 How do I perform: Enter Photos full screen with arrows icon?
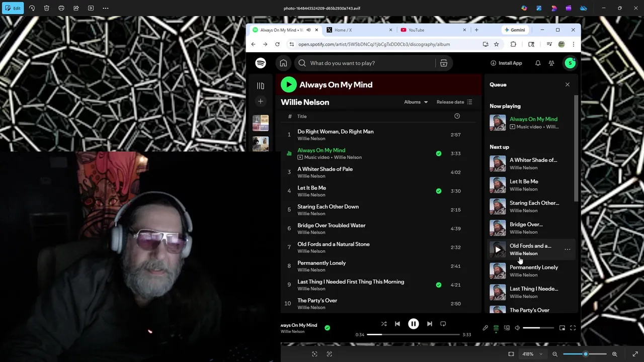click(635, 354)
